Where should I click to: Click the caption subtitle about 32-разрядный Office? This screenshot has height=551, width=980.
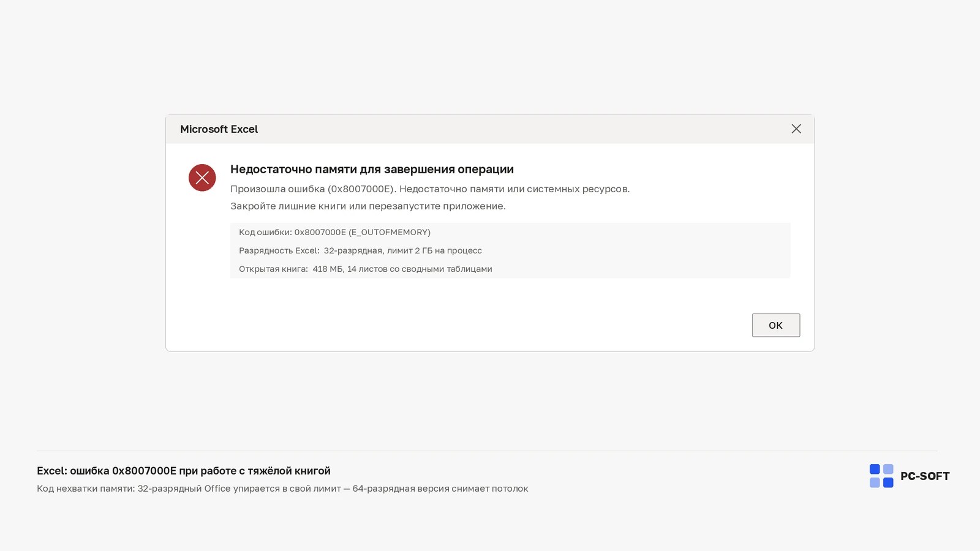coord(282,489)
